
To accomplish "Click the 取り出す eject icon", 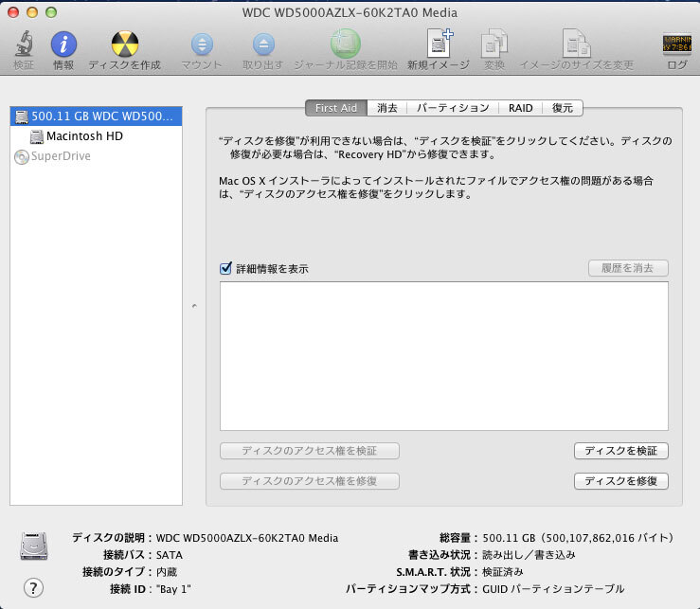I will coord(263,45).
